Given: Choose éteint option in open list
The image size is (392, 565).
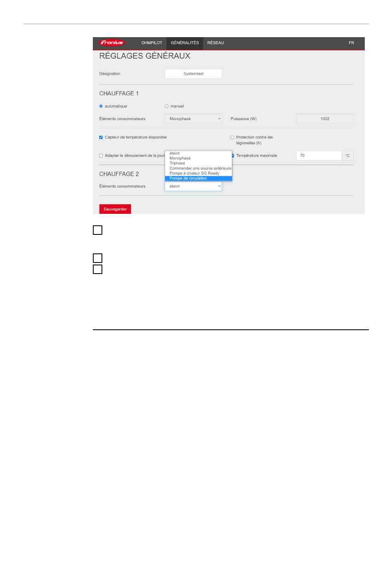Looking at the screenshot, I should (198, 153).
